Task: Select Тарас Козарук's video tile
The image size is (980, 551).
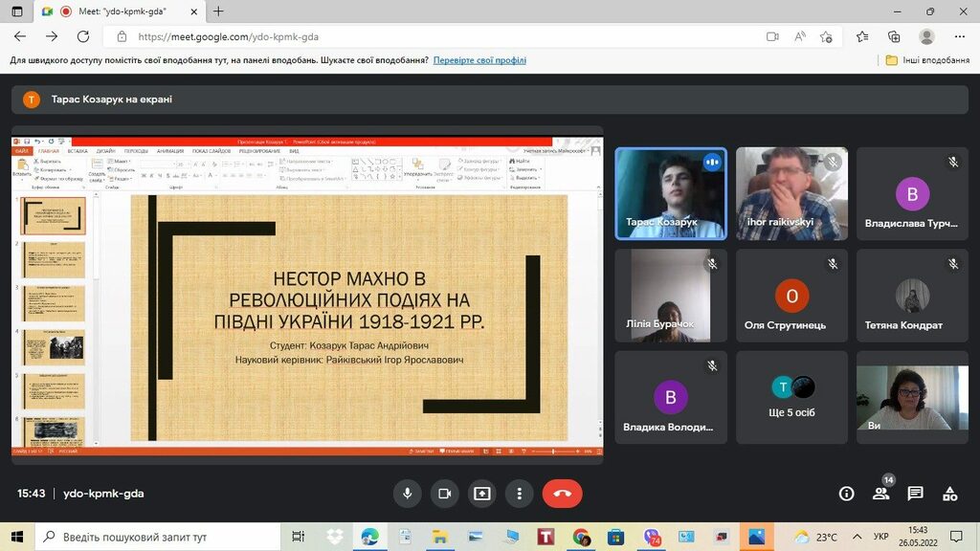Action: tap(670, 193)
